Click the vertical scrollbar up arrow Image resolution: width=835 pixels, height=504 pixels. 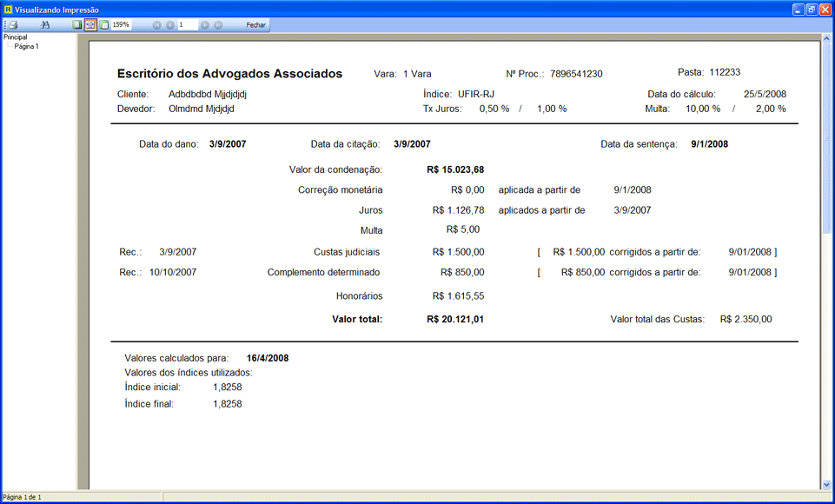point(826,38)
